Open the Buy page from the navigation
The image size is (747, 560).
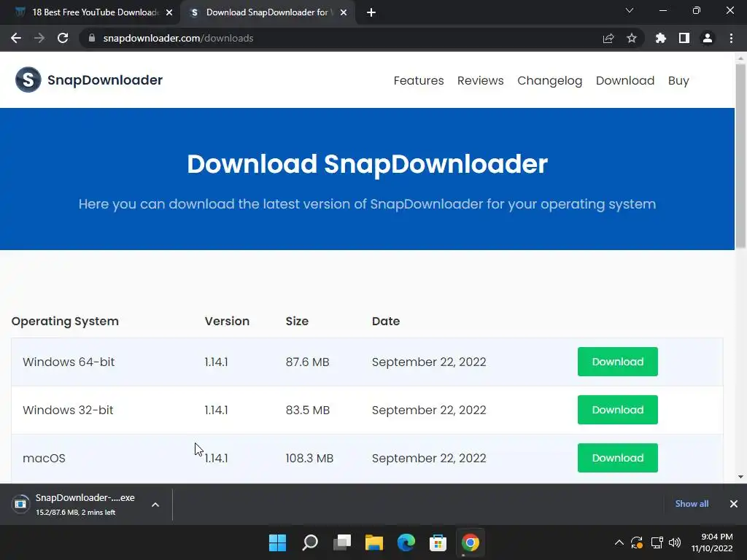pyautogui.click(x=678, y=80)
